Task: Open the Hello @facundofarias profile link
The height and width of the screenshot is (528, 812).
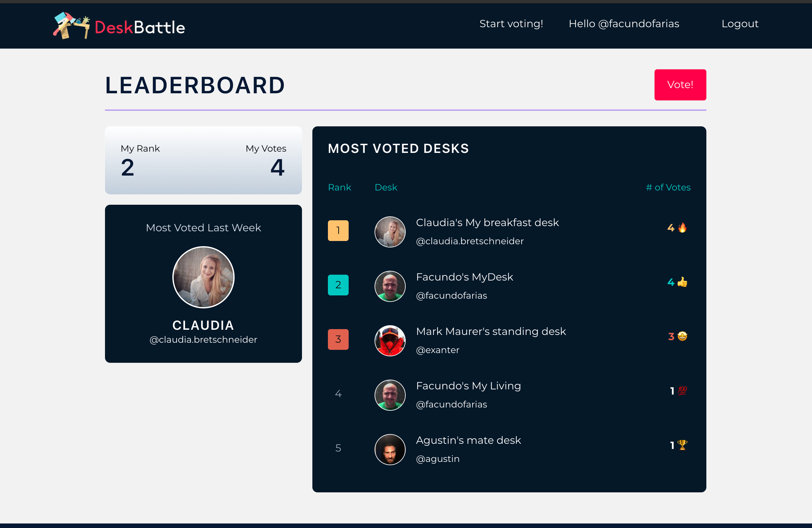Action: pos(624,24)
